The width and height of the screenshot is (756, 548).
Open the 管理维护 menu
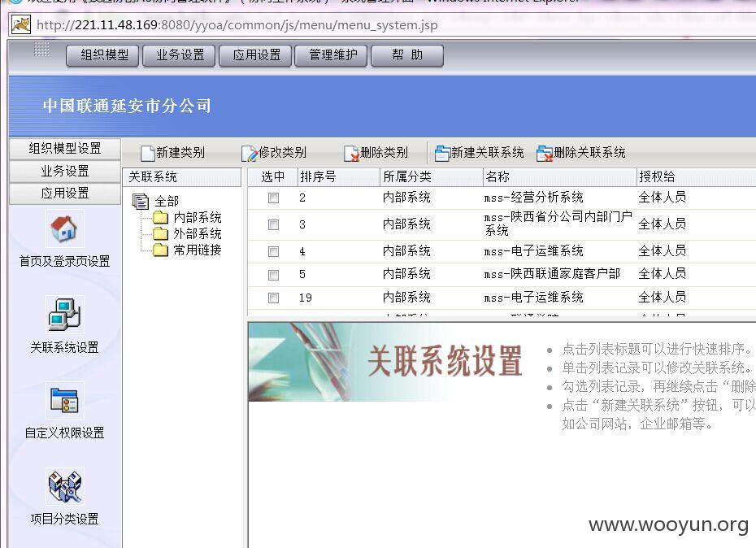click(x=332, y=55)
